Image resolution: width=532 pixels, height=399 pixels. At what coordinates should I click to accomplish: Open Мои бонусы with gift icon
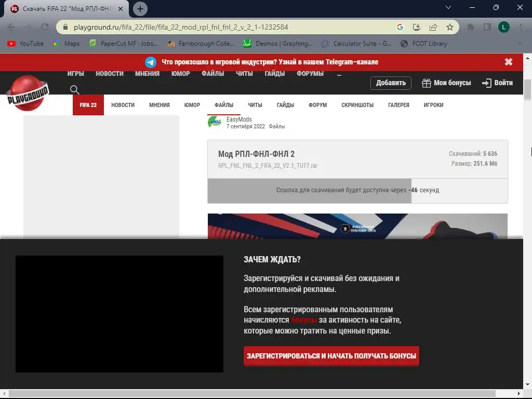point(446,83)
